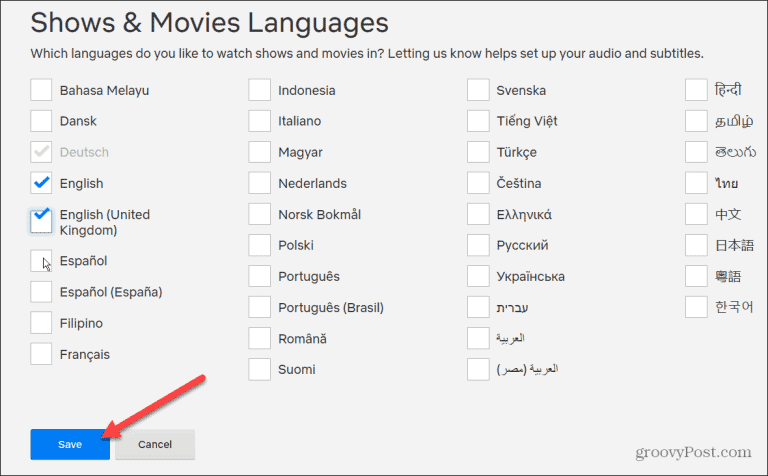Enable the Ελληνικά checkbox

[478, 214]
